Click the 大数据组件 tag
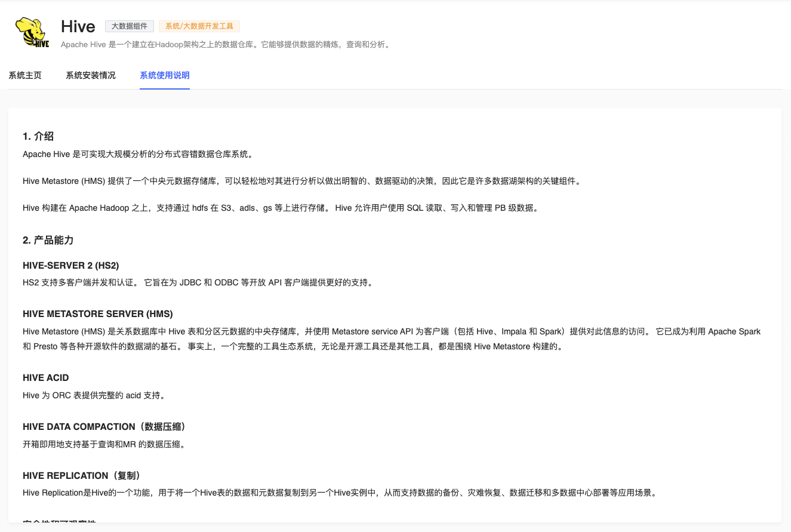This screenshot has height=532, width=791. pyautogui.click(x=130, y=26)
